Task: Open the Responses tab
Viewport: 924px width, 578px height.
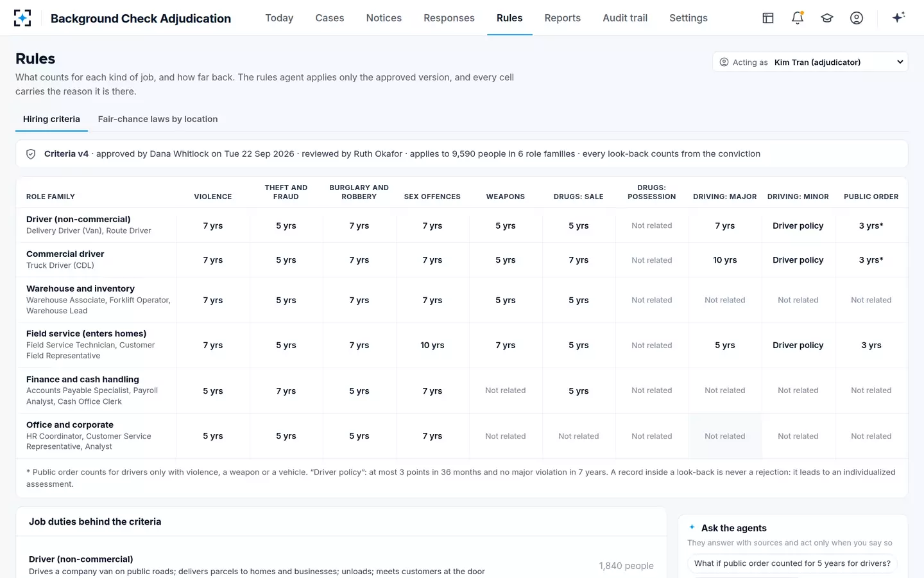Action: (x=449, y=18)
